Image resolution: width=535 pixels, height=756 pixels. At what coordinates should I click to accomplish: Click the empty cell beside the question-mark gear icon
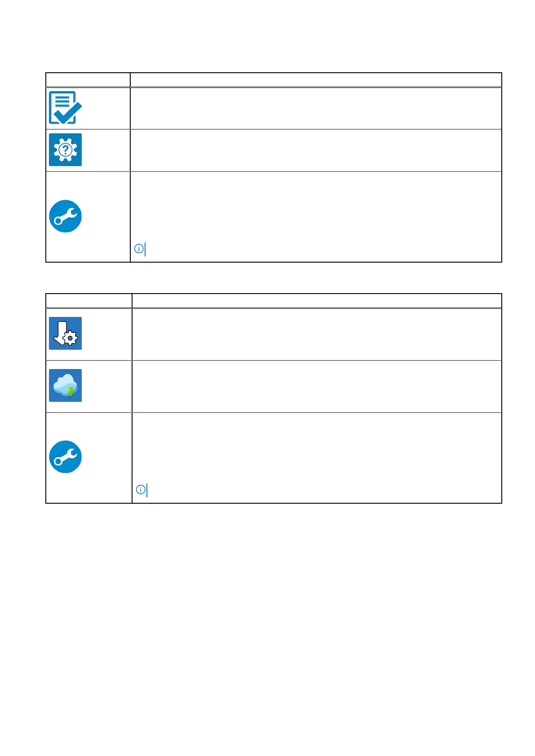[x=315, y=150]
